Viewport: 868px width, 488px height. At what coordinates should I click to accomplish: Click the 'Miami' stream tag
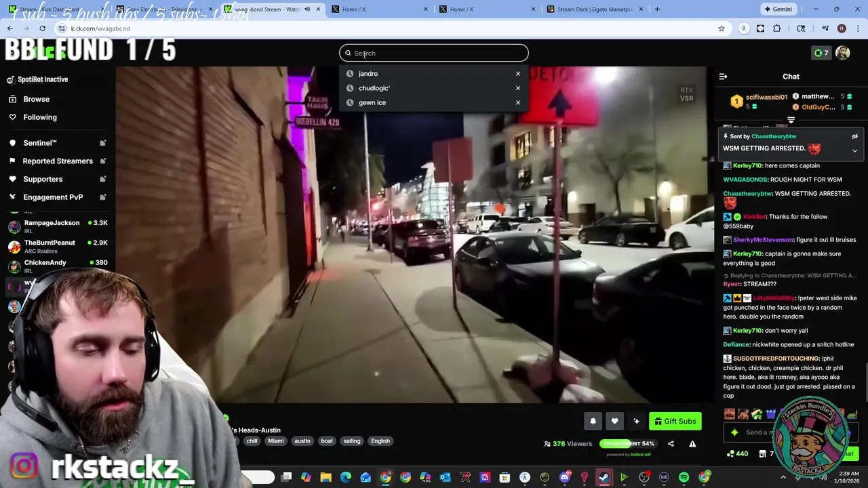point(275,441)
